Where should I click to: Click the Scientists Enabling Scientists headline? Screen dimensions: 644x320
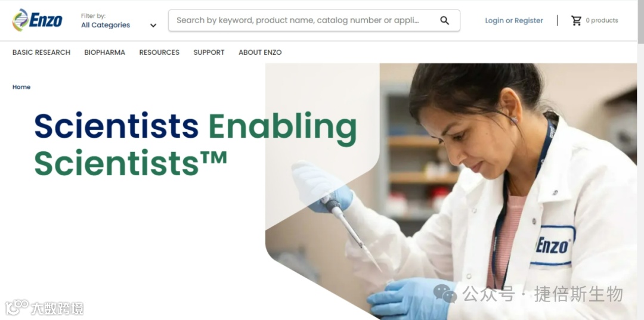point(196,144)
